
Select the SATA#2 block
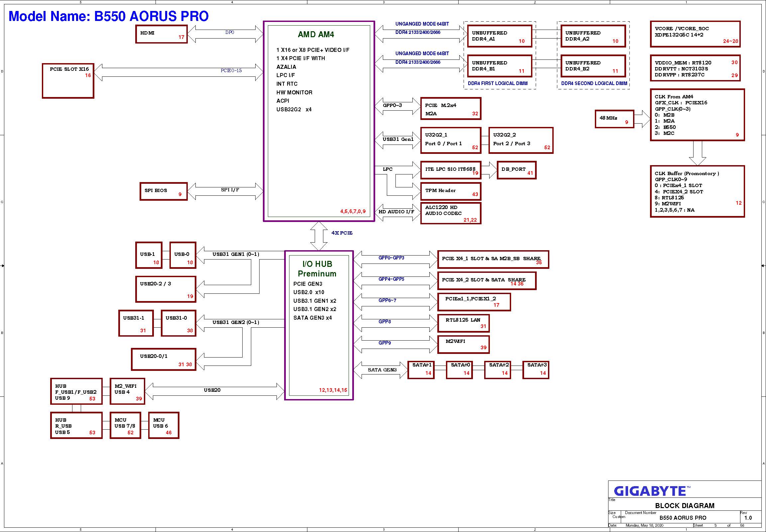(498, 370)
